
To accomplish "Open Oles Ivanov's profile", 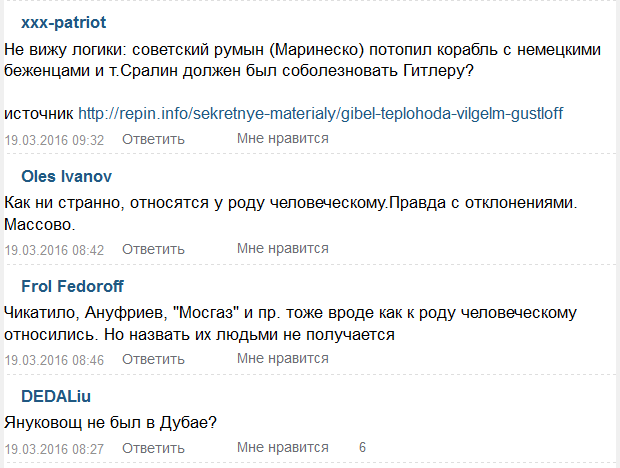I will [66, 177].
